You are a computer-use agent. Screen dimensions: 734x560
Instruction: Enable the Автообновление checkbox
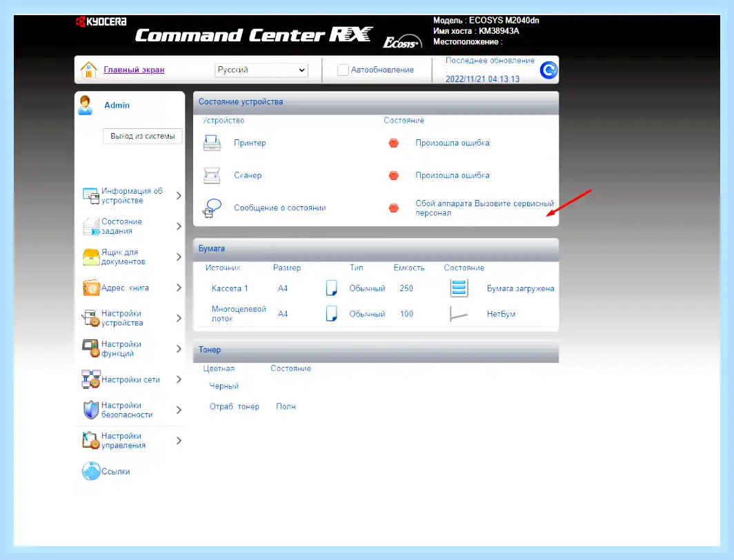(x=343, y=70)
